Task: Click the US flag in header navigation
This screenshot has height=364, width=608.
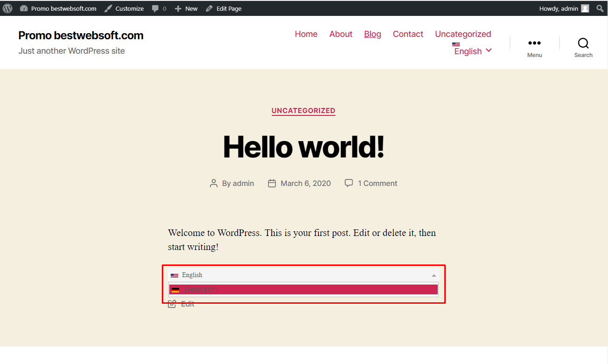Action: coord(456,44)
